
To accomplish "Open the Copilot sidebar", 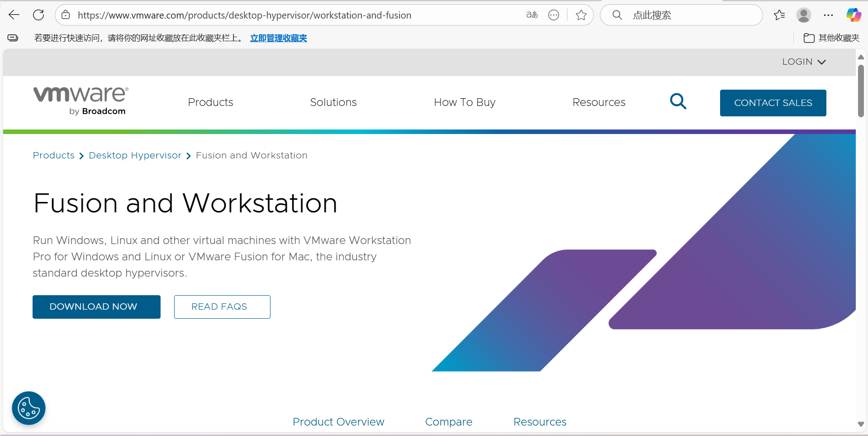I will (854, 14).
